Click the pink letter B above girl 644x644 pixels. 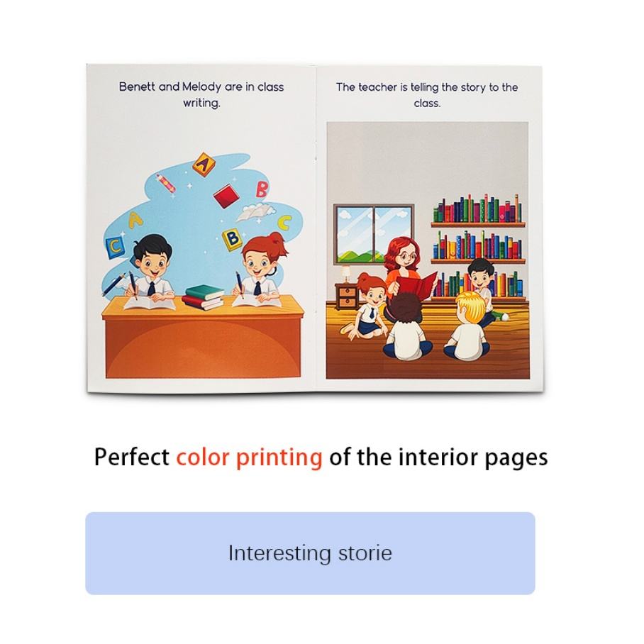click(262, 189)
